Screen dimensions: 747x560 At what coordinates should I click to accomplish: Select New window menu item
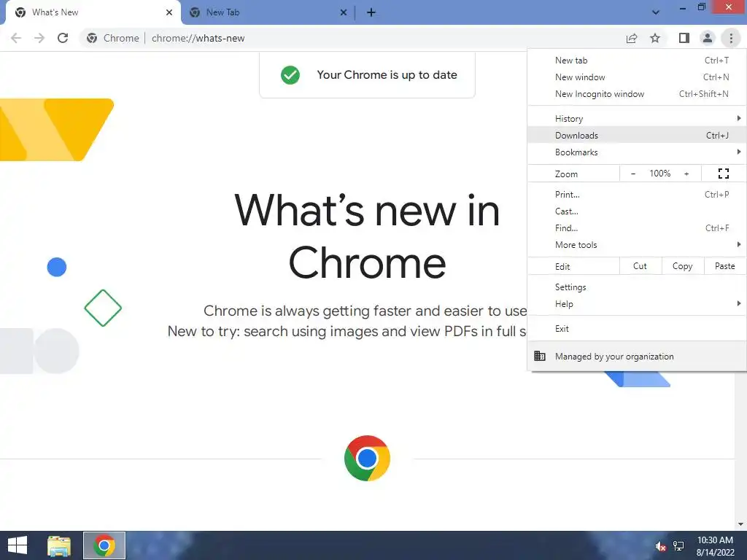637,77
